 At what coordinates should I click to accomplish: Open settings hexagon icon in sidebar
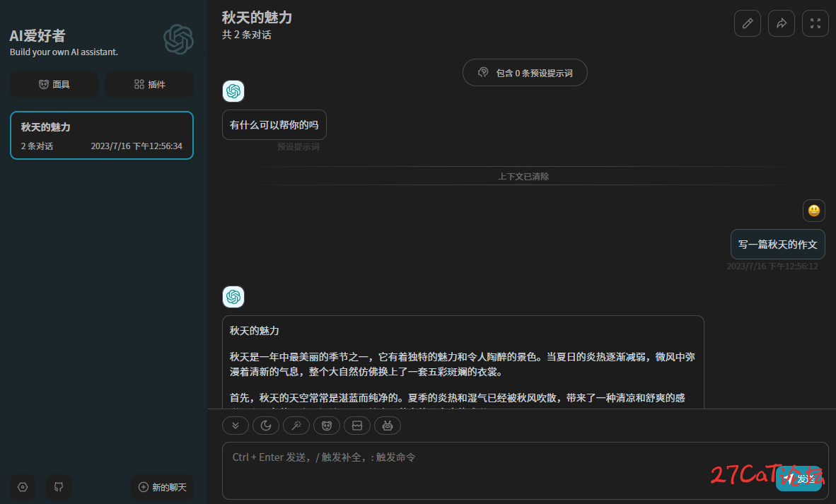pos(23,487)
